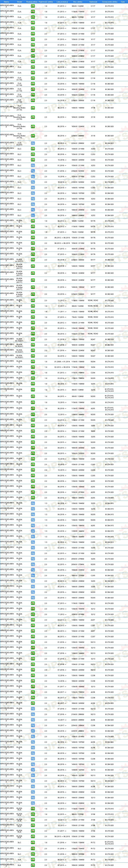The image size is (128, 868).
Task: Click the Rodzaj paliwa column header
Action: [x=32, y=2]
